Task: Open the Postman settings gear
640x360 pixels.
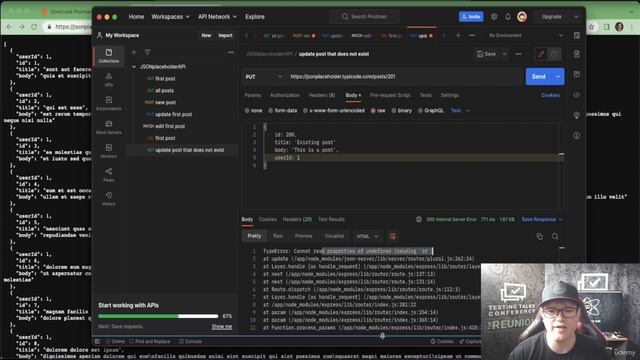Action: pyautogui.click(x=494, y=17)
